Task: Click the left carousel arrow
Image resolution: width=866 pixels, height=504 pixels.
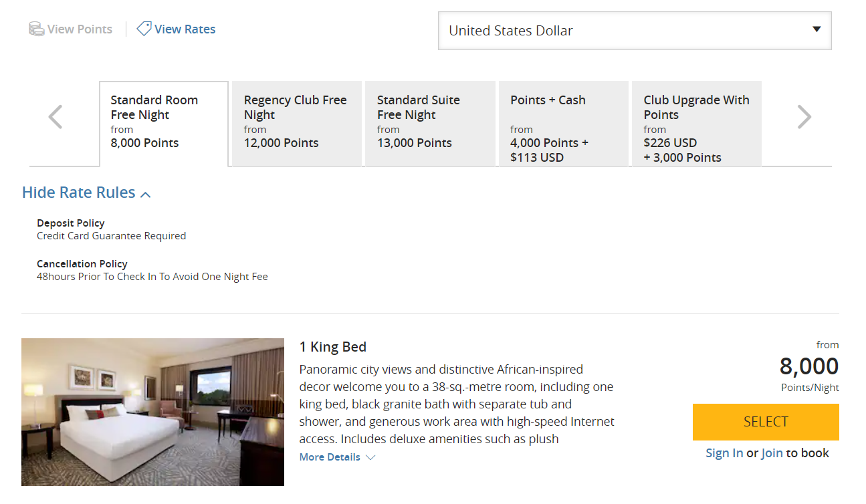Action: (x=55, y=116)
